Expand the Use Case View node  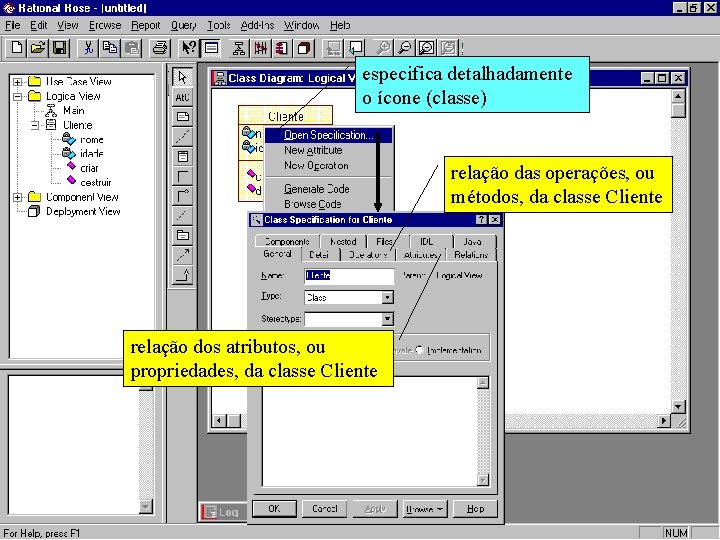[x=17, y=82]
